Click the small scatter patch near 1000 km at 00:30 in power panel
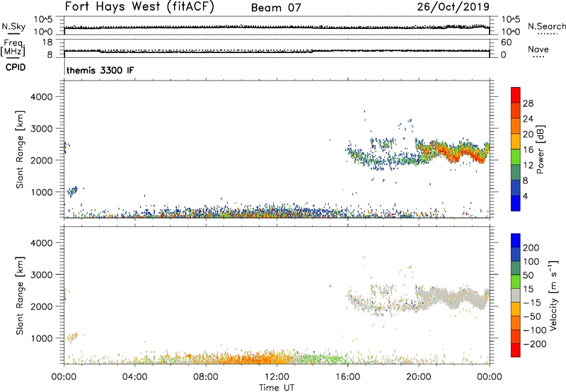This screenshot has width=566, height=392. [x=72, y=191]
